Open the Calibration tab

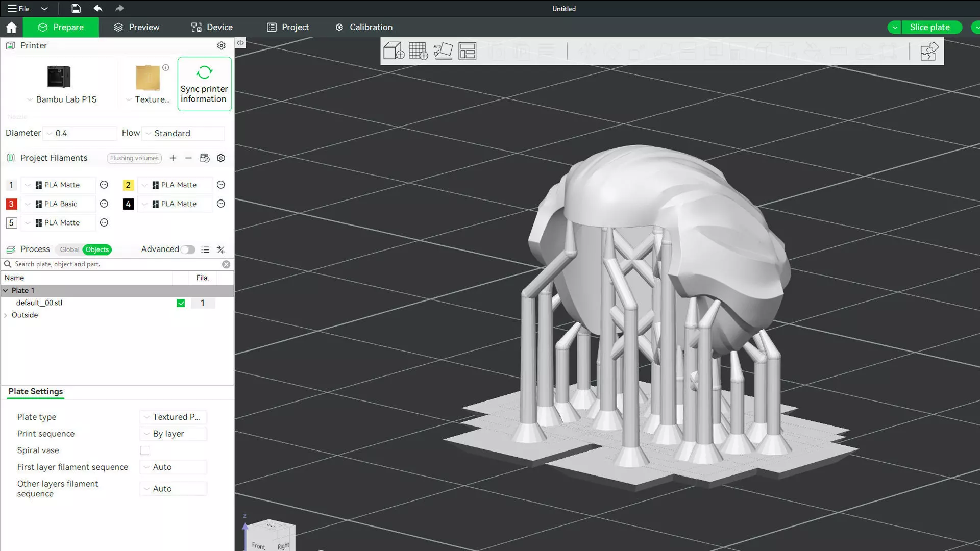click(x=364, y=28)
